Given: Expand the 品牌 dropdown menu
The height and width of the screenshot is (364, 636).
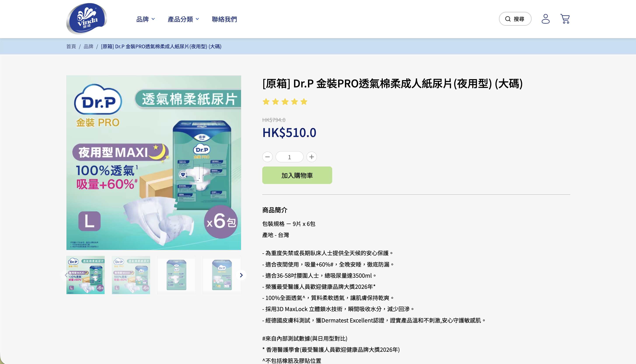Looking at the screenshot, I should (x=145, y=19).
